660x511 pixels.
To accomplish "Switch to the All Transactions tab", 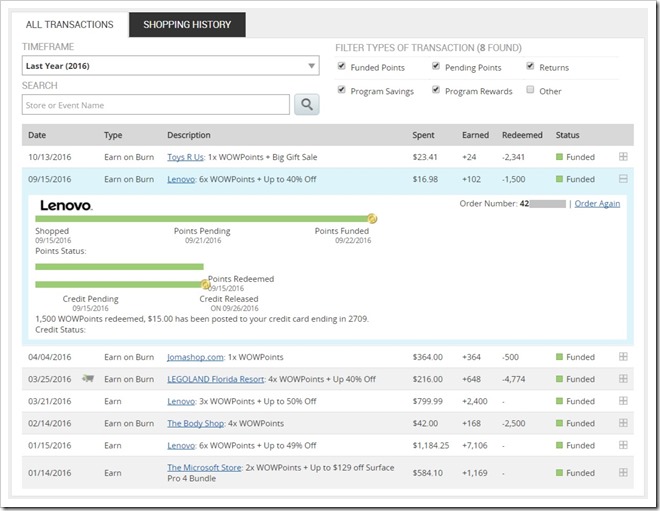I will (x=69, y=24).
